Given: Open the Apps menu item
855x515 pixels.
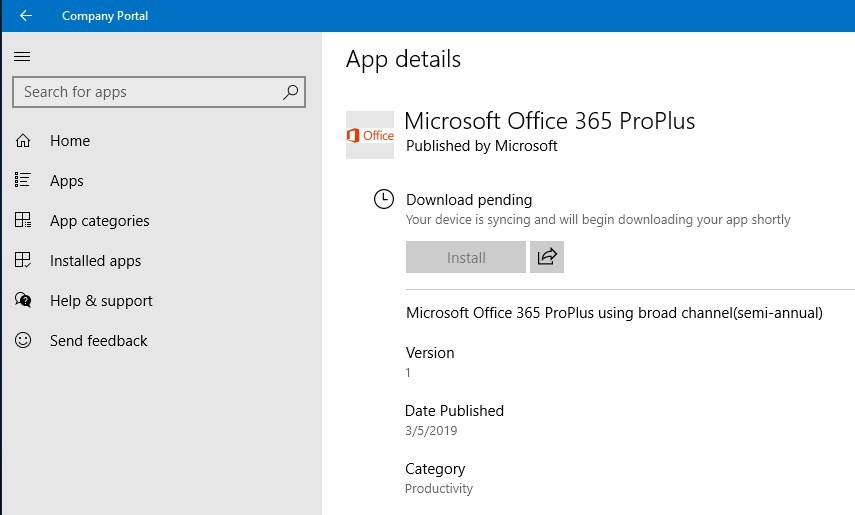Looking at the screenshot, I should 67,181.
